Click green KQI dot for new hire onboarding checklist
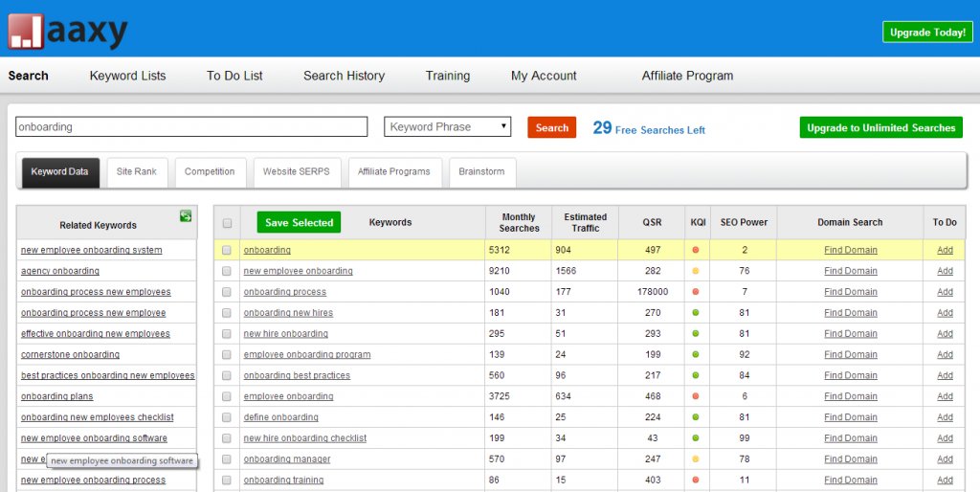980x492 pixels. point(696,438)
